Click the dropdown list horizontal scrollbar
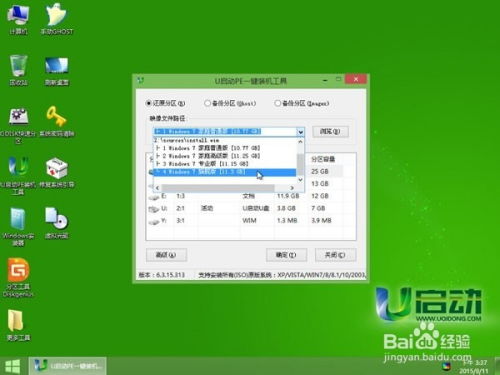500x375 pixels. coord(224,188)
